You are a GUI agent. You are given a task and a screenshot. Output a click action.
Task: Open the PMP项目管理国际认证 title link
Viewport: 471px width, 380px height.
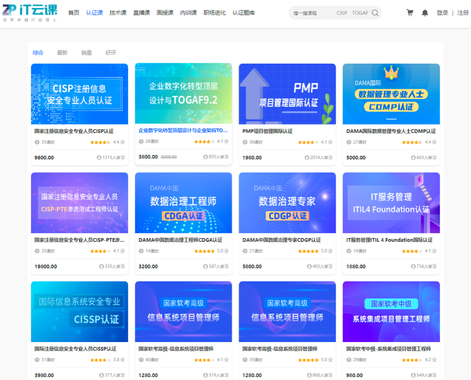point(267,131)
